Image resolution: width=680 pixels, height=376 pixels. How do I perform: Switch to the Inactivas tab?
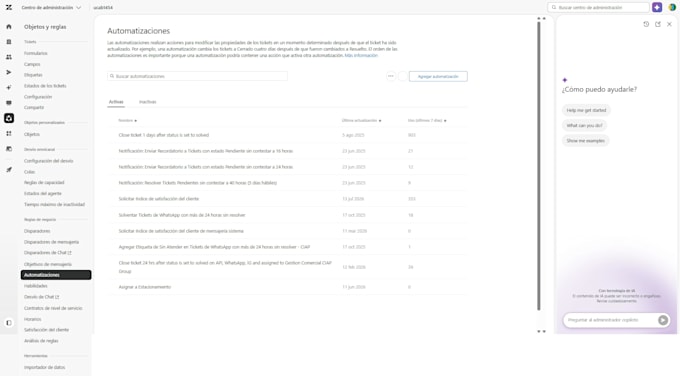point(147,102)
